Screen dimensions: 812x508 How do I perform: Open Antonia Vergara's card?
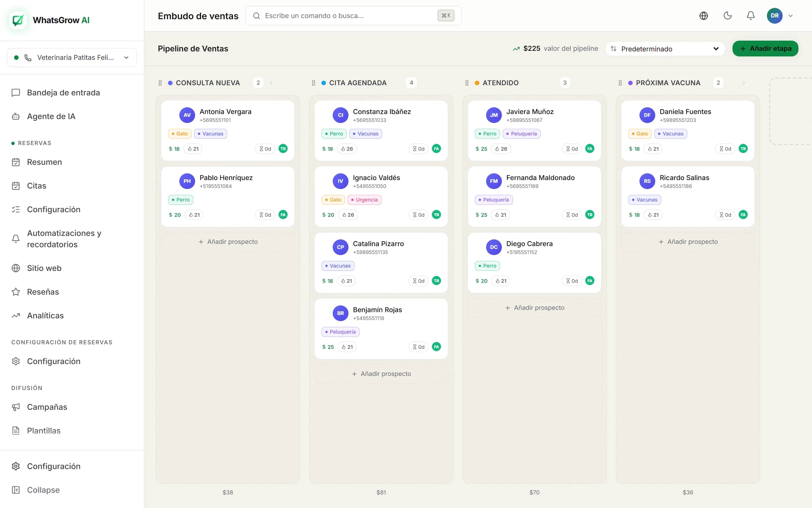pyautogui.click(x=228, y=131)
